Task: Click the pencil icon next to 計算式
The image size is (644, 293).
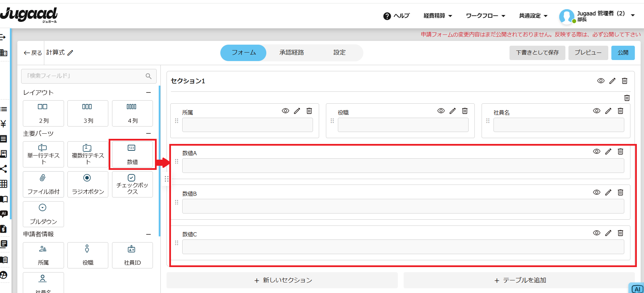Action: (70, 53)
